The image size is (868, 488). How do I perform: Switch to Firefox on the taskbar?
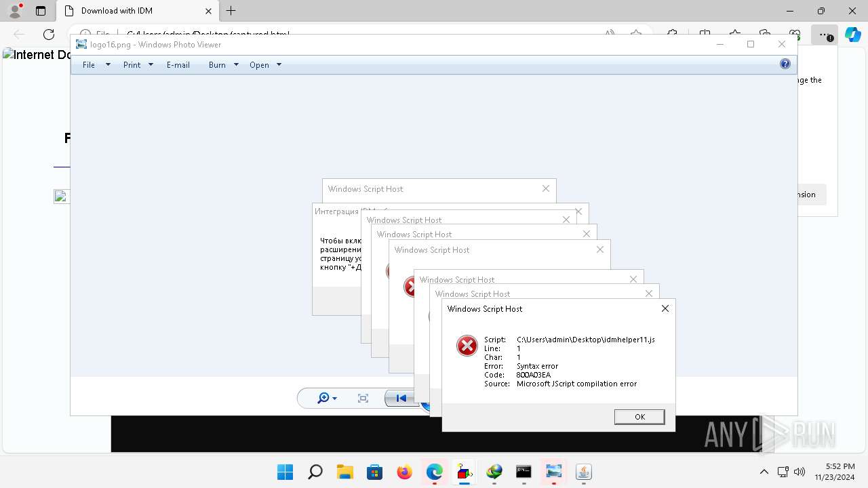(x=405, y=472)
